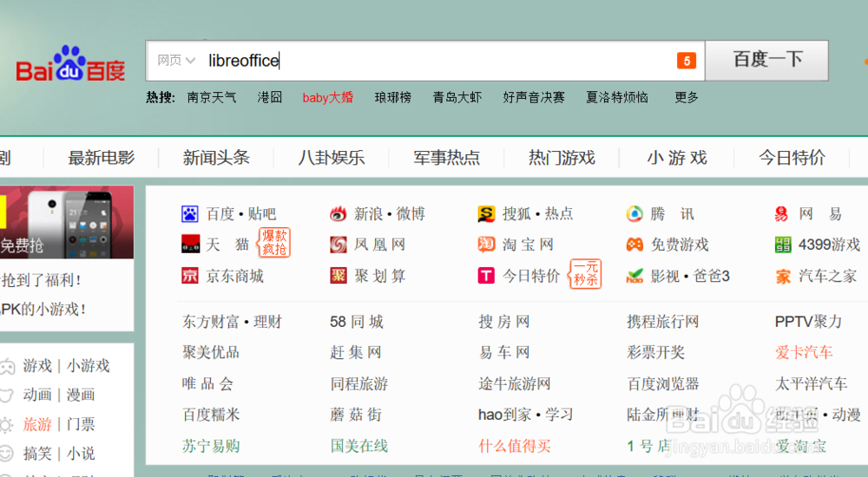Image resolution: width=868 pixels, height=477 pixels.
Task: Switch to 最新电影 tab
Action: coord(102,158)
